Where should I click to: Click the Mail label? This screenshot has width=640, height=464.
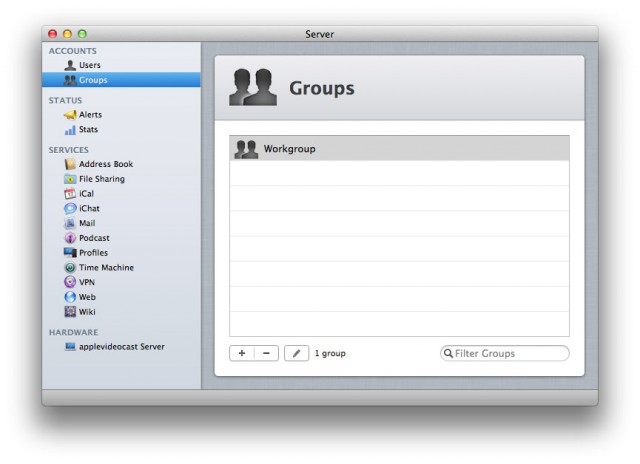point(87,223)
